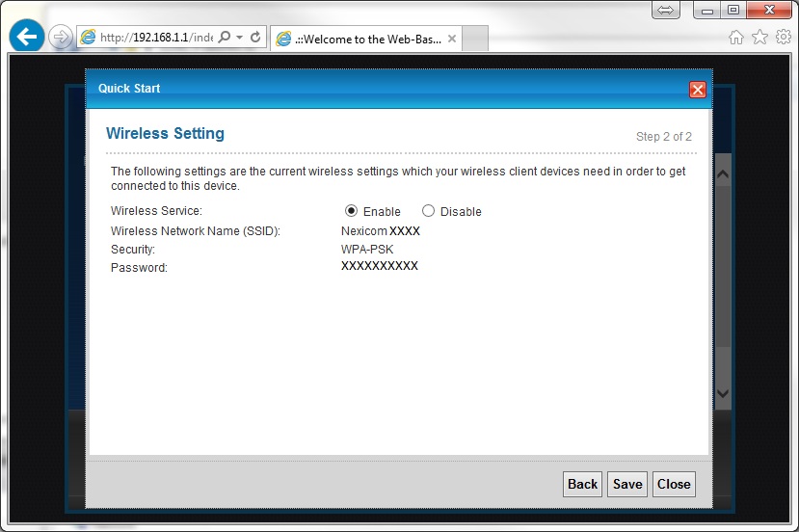Open the browser Home icon
The width and height of the screenshot is (799, 532).
(x=735, y=37)
